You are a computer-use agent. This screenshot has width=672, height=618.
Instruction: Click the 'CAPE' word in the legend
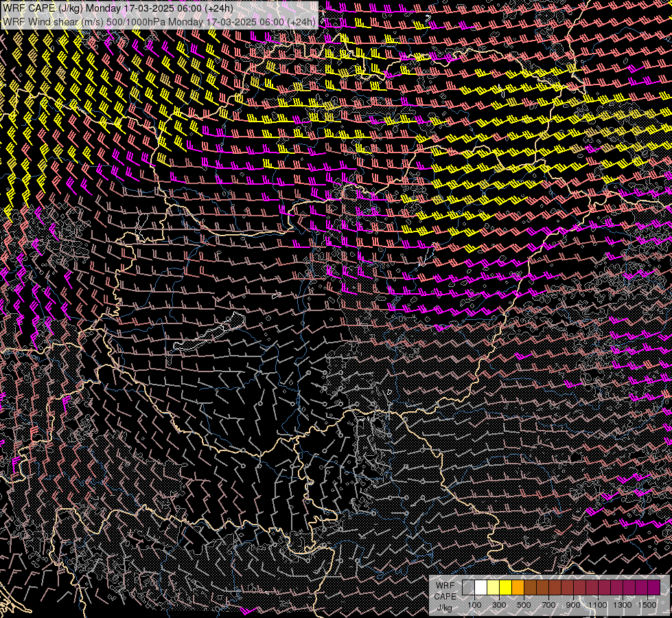(x=445, y=597)
